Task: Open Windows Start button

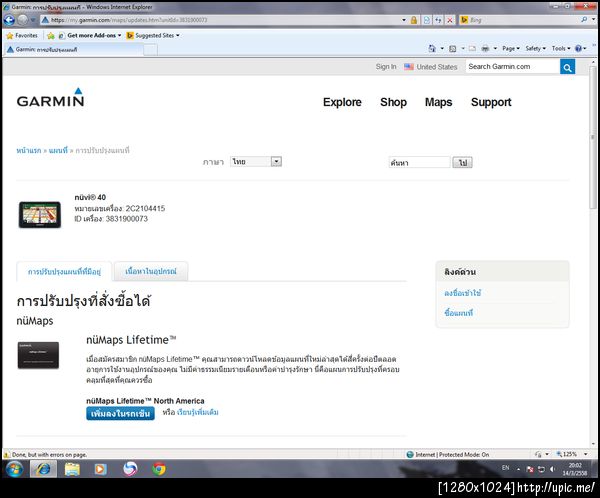Action: pyautogui.click(x=14, y=469)
